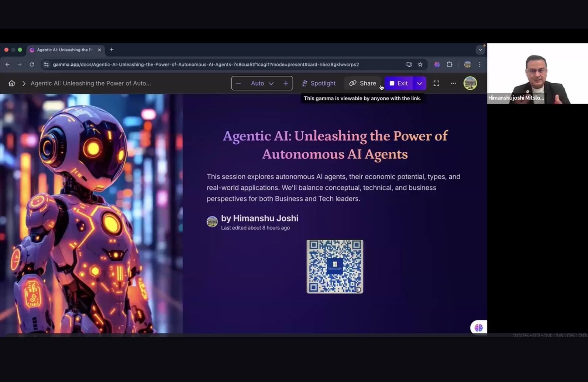Open the browser extensions puzzle icon
The height and width of the screenshot is (382, 588).
pyautogui.click(x=449, y=65)
